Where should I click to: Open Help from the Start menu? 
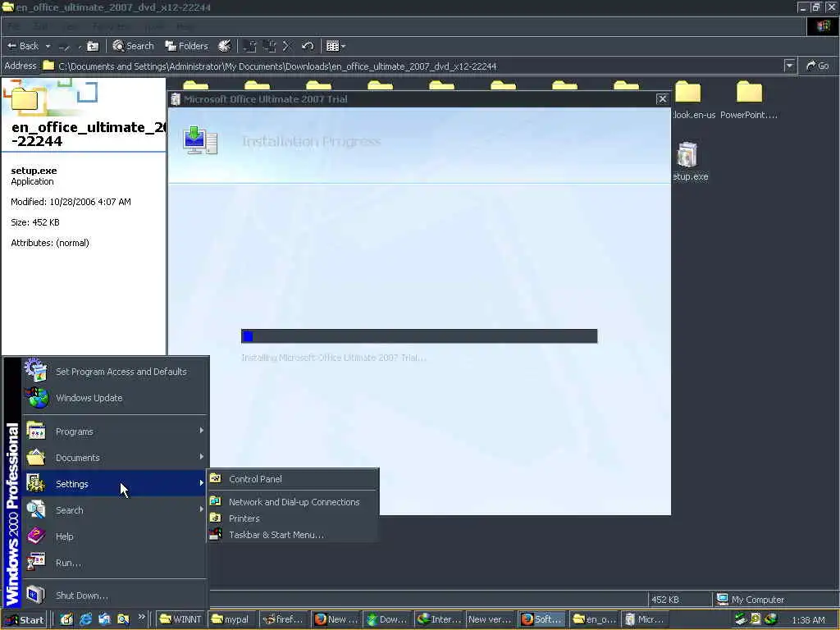(115, 536)
